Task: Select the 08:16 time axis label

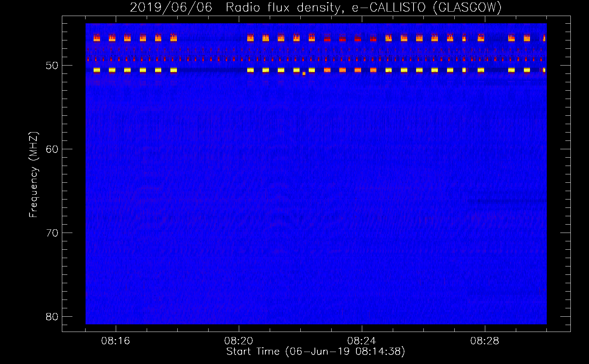Action: tap(115, 341)
